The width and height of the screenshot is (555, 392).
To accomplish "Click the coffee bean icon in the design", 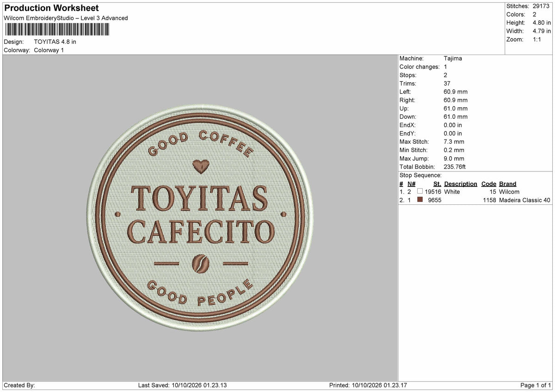I will tap(201, 264).
